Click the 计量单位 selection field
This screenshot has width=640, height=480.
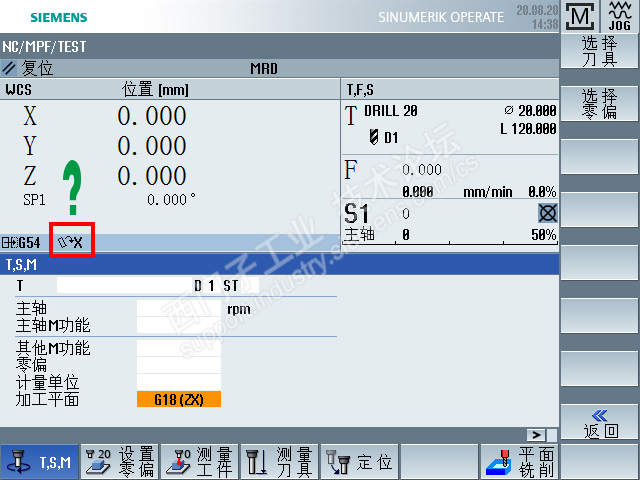179,382
